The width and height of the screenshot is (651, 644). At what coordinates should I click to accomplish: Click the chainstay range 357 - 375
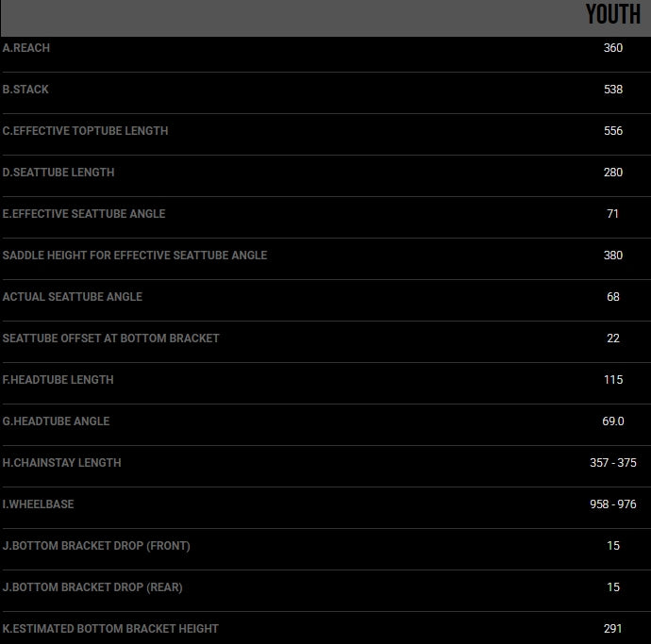click(x=613, y=463)
